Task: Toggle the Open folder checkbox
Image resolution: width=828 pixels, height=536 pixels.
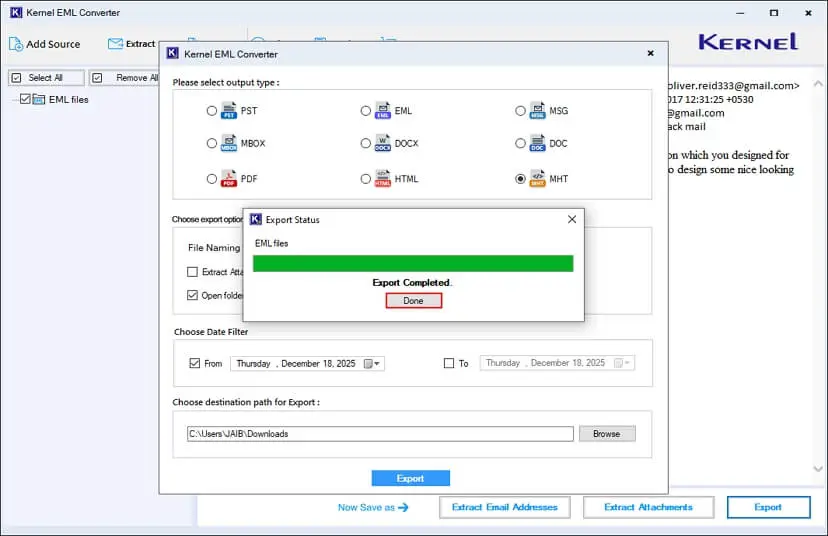Action: tap(192, 295)
